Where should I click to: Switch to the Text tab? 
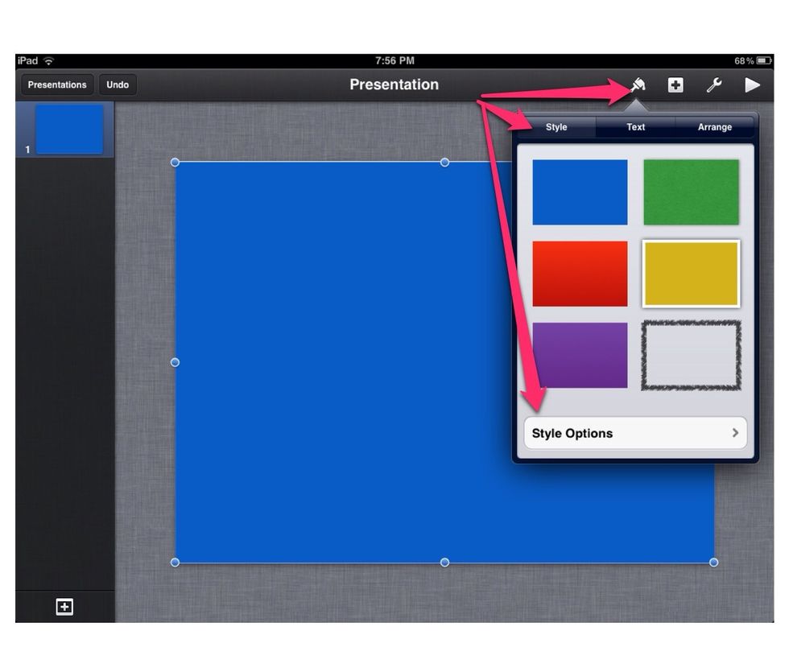point(635,127)
